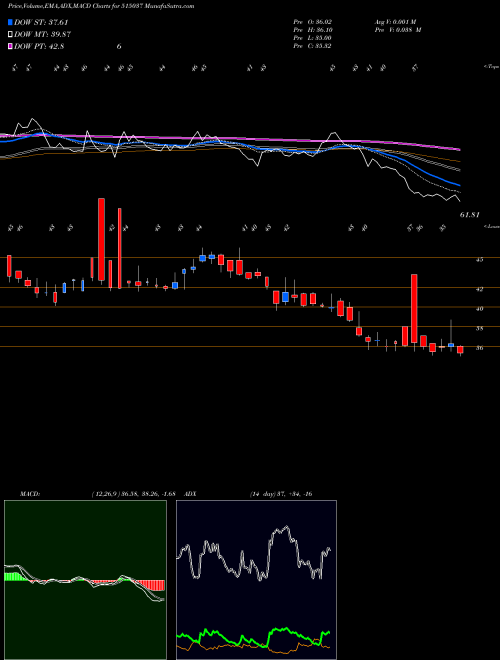This screenshot has width=500, height=660.
Task: Click inside the dark blue ADX chart panel
Action: (x=256, y=580)
